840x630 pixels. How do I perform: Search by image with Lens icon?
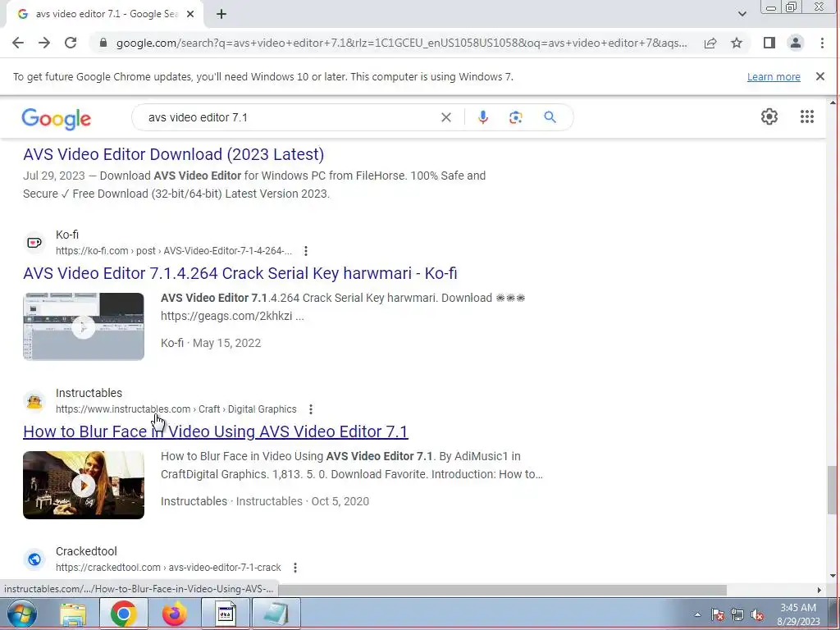click(515, 117)
